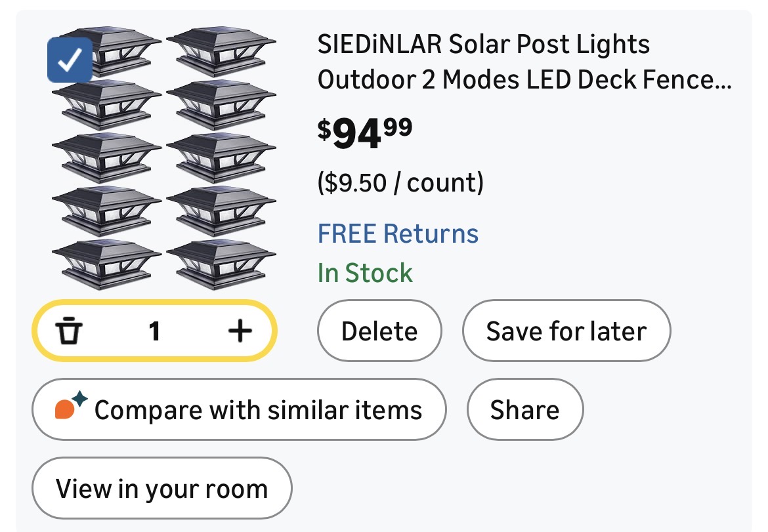The width and height of the screenshot is (768, 532).
Task: Uncheck the item selection checkbox
Action: click(70, 60)
